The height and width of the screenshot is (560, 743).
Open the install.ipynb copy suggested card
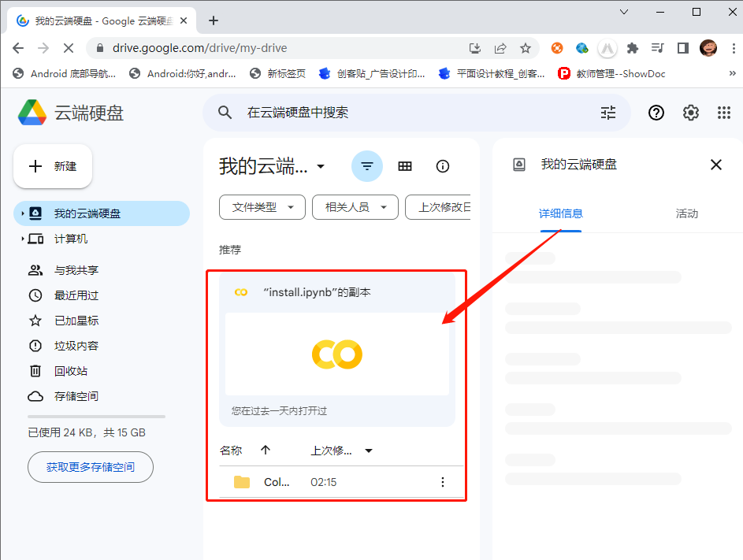(x=337, y=349)
